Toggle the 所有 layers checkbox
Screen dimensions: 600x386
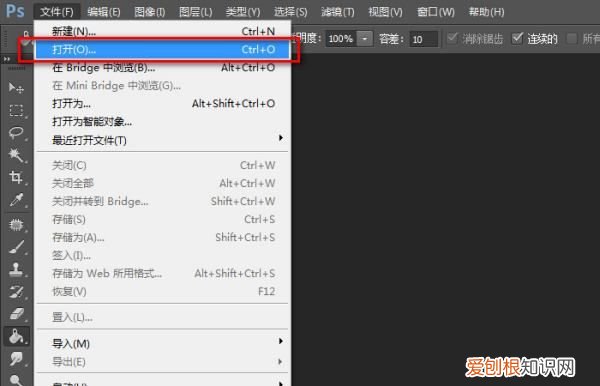coord(572,38)
